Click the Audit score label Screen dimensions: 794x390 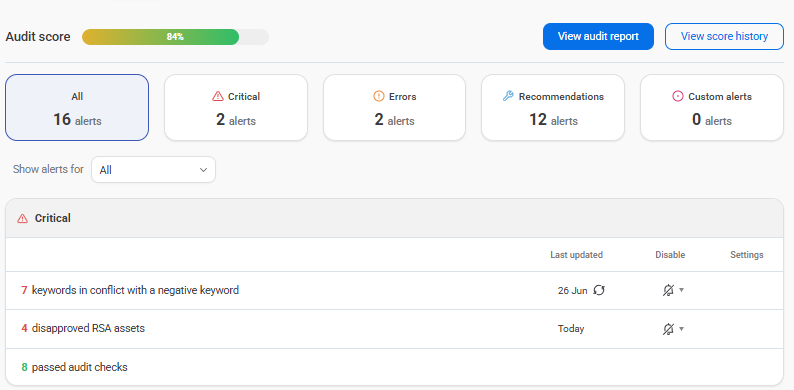coord(38,37)
